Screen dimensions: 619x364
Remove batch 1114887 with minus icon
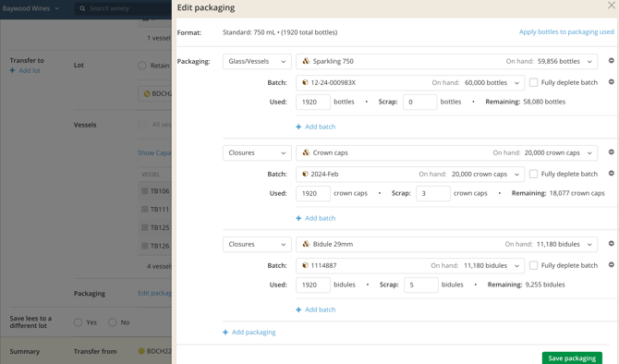(611, 265)
